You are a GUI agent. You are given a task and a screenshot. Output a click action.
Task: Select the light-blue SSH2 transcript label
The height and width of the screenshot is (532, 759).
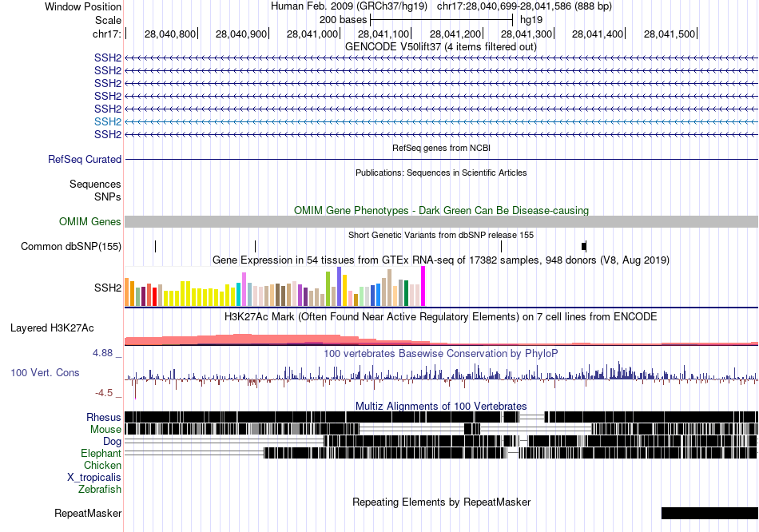(x=108, y=121)
